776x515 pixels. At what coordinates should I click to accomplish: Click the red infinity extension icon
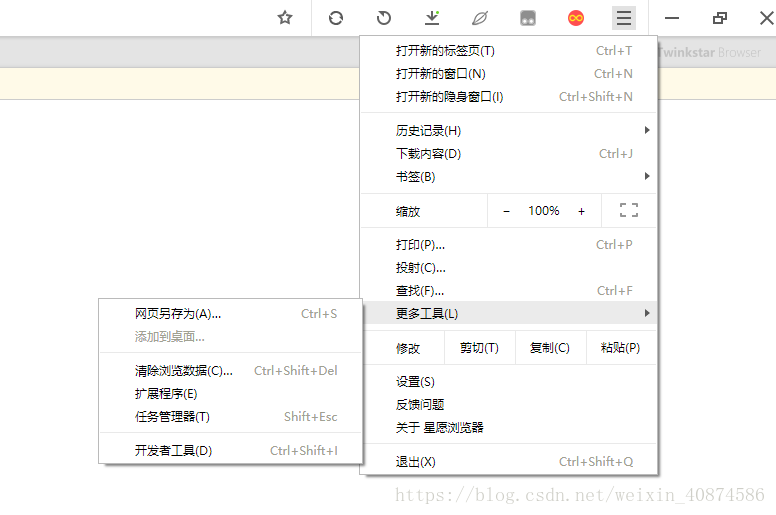click(576, 18)
